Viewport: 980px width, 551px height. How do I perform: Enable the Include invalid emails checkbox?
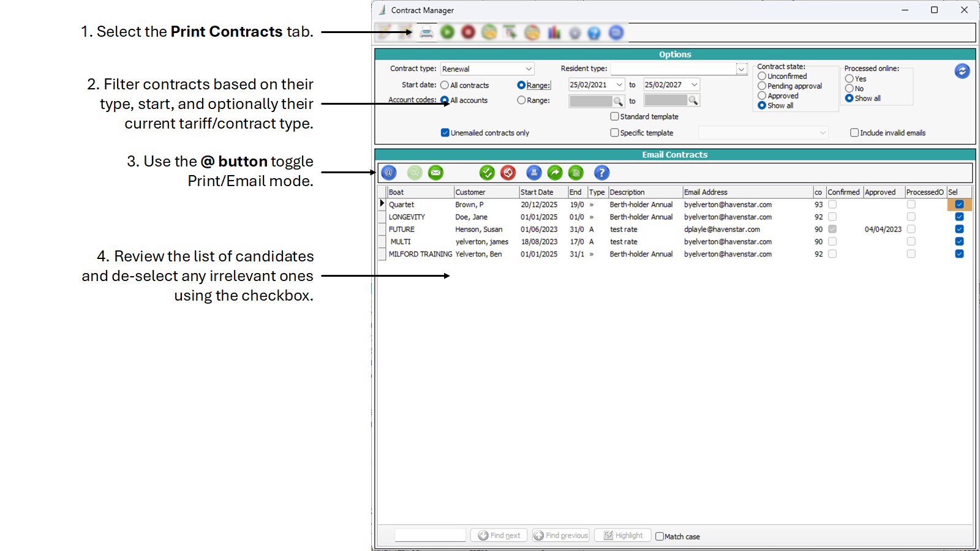pyautogui.click(x=854, y=133)
